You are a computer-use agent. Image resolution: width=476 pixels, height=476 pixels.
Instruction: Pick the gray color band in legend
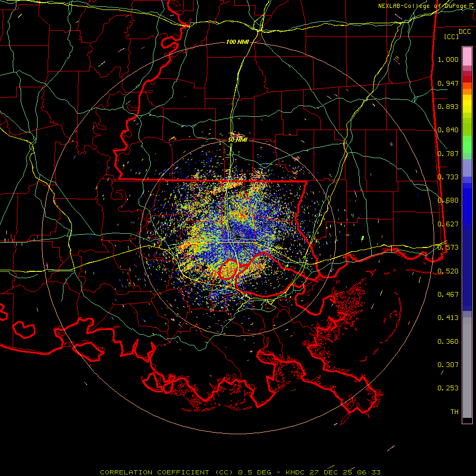point(467,368)
